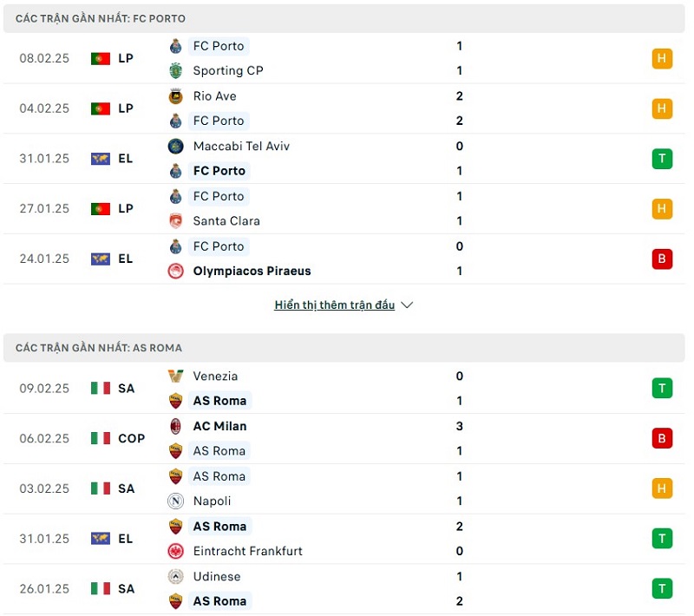Viewport: 694px width, 616px height.
Task: Click the Santa Clara team logo
Action: (176, 221)
